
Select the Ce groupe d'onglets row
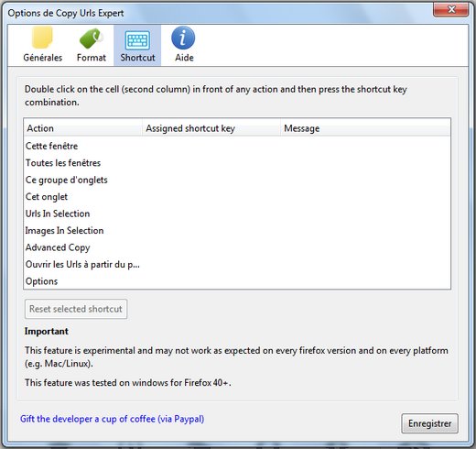[237, 180]
